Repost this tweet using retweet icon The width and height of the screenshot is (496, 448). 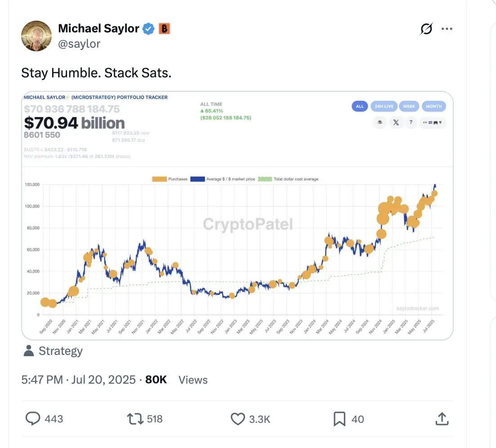click(x=135, y=419)
